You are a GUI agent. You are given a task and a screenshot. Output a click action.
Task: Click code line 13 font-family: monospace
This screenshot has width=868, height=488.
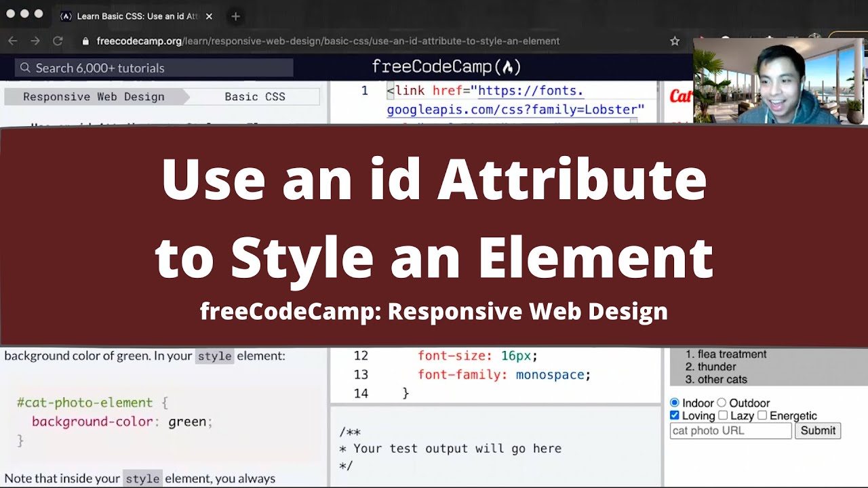[504, 374]
